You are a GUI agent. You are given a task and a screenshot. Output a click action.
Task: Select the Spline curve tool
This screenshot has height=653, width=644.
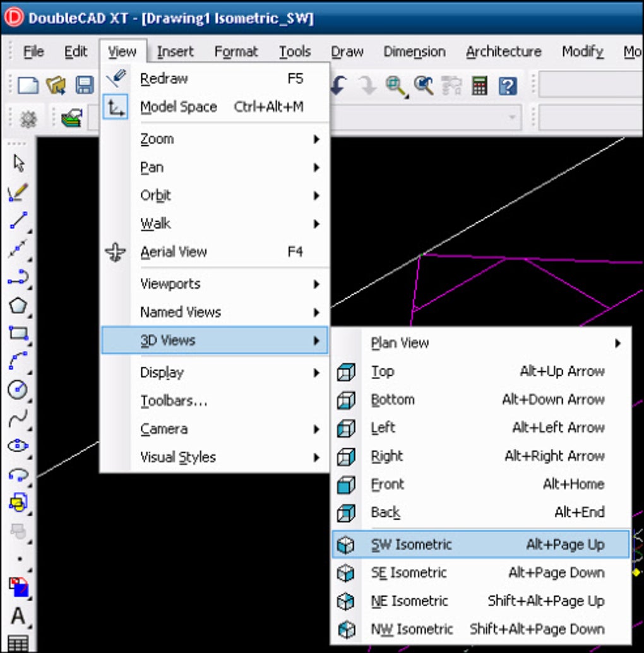tap(18, 417)
